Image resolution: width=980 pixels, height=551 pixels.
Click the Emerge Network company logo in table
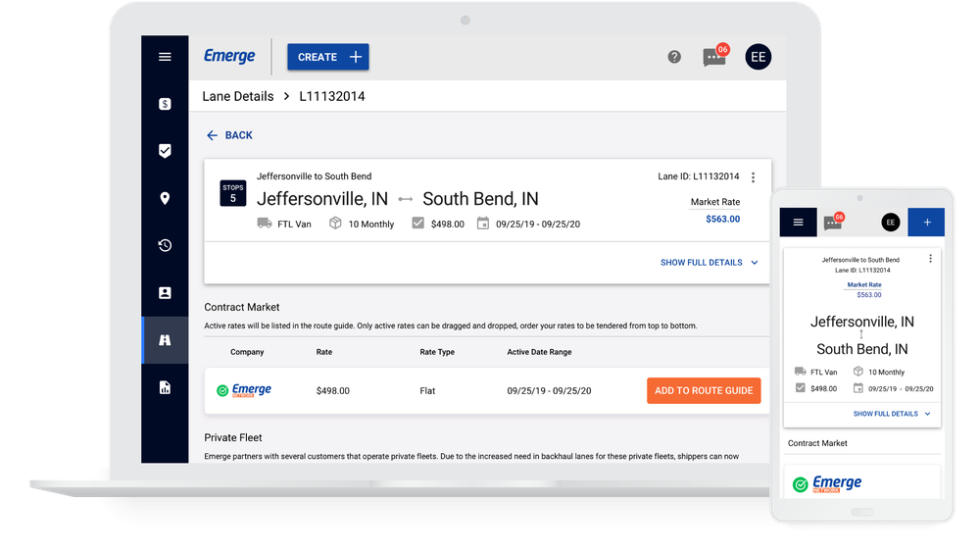[252, 391]
